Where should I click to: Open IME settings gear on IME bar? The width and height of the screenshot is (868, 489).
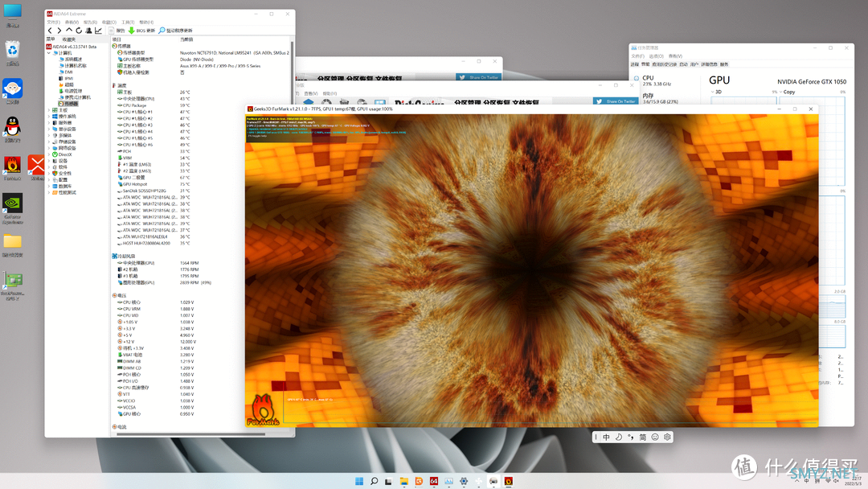click(667, 437)
